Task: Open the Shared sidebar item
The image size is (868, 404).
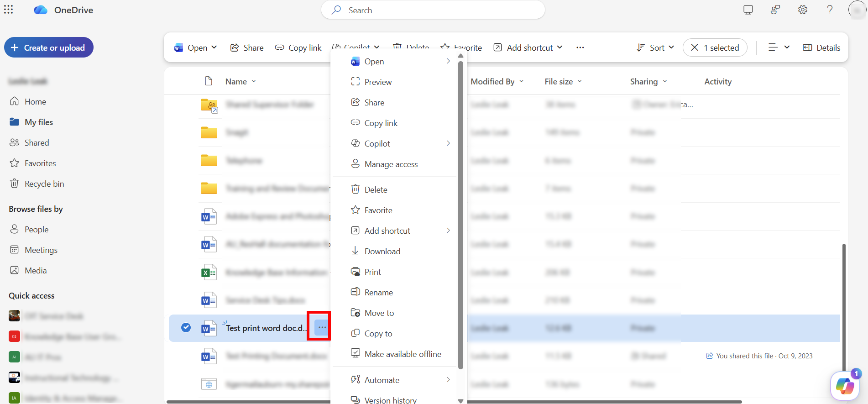Action: pyautogui.click(x=29, y=142)
